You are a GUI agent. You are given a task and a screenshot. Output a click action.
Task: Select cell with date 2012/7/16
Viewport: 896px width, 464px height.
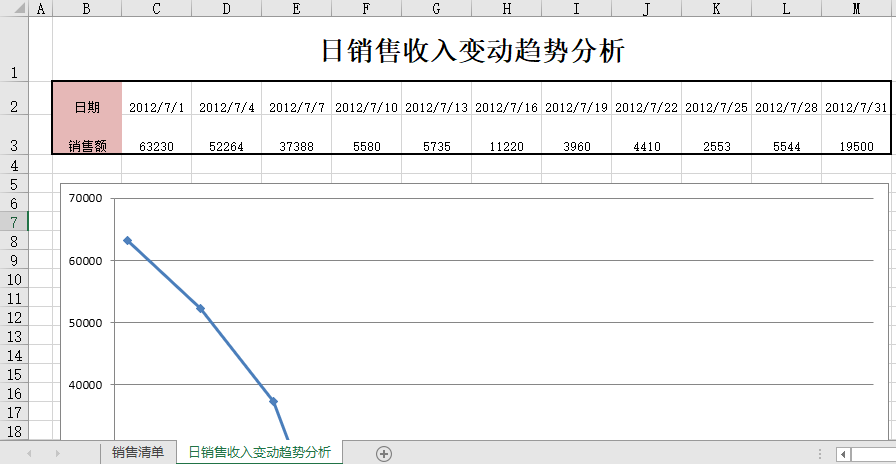click(507, 107)
